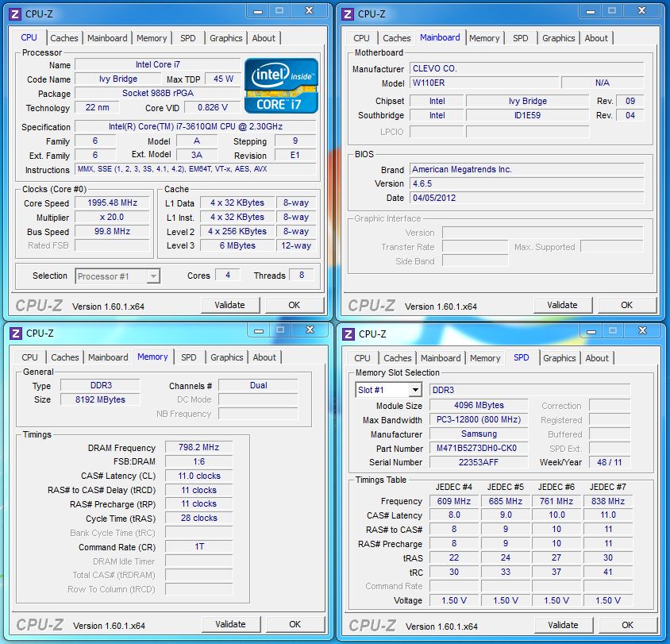This screenshot has width=670, height=644.
Task: Minimize the Mainboard CPU-Z window
Action: 591,12
